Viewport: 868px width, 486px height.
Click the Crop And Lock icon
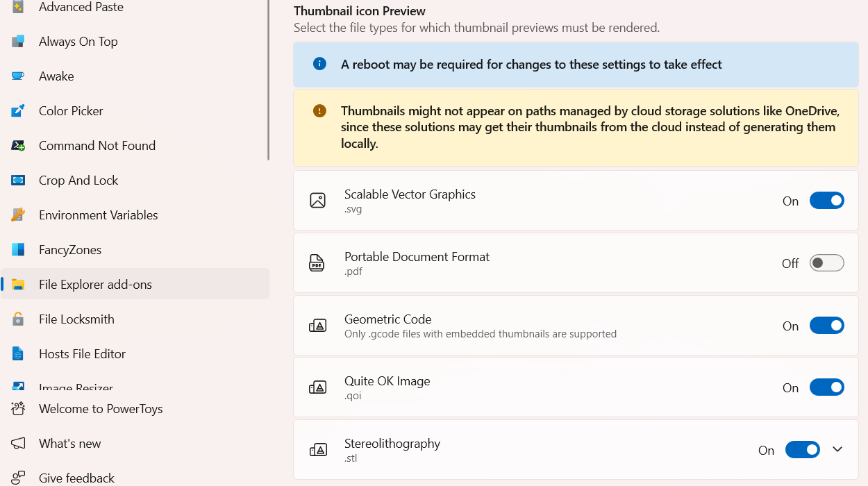tap(18, 181)
